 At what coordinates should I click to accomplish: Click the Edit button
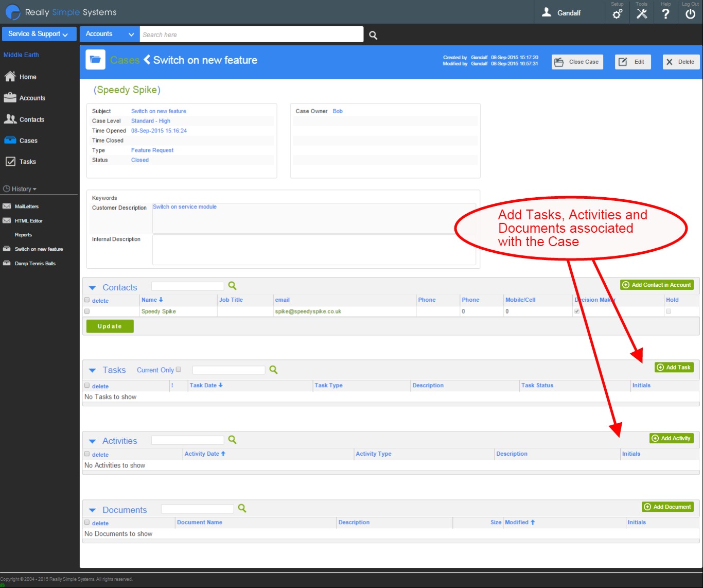[632, 62]
